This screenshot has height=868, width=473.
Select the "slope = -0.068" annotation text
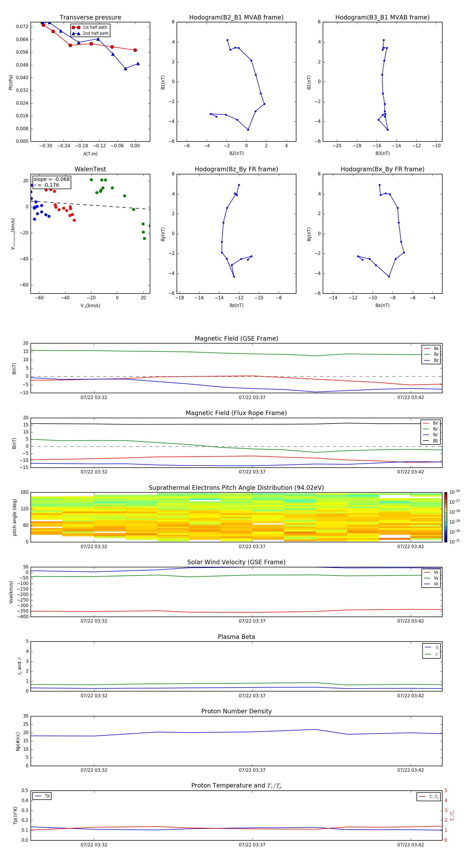pyautogui.click(x=52, y=179)
